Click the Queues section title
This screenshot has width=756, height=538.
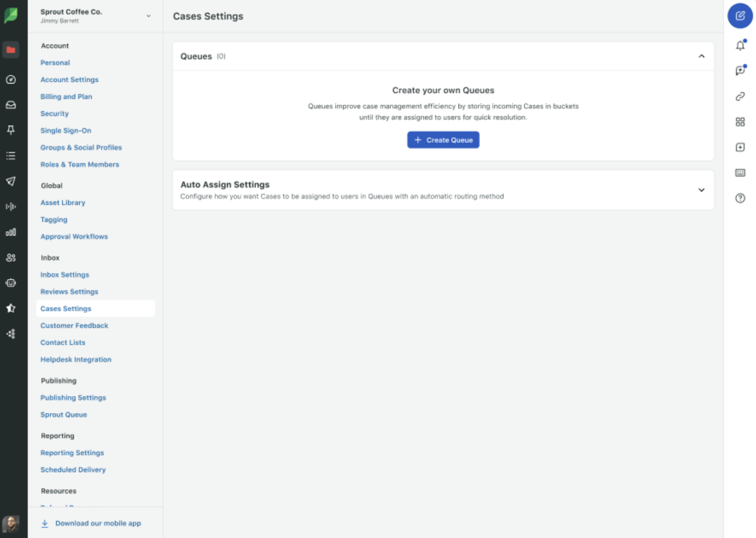(x=196, y=56)
